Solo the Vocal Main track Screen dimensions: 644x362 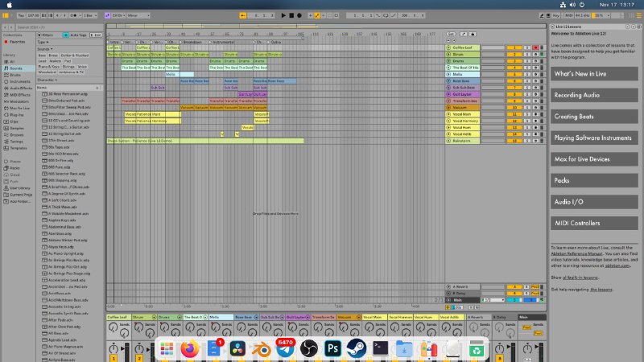pos(527,114)
